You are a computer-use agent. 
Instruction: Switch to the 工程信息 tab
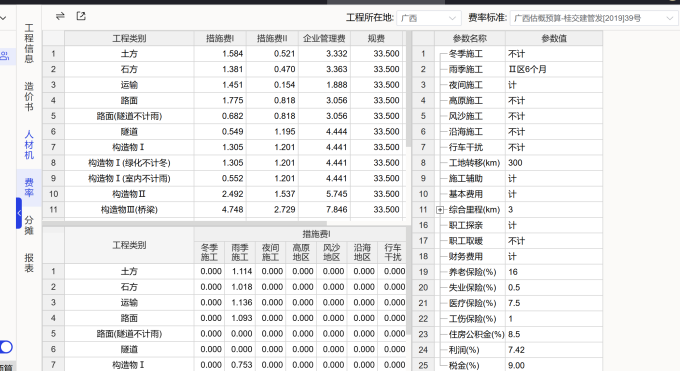click(x=29, y=43)
